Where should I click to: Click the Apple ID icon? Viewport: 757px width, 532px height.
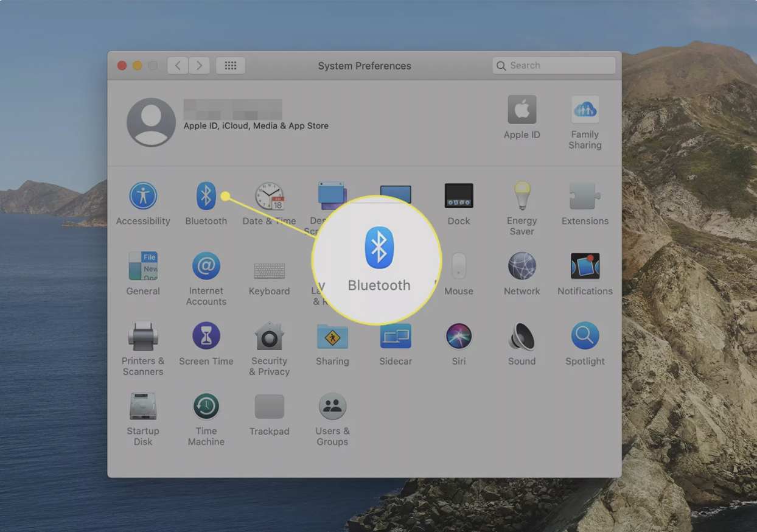[x=522, y=110]
